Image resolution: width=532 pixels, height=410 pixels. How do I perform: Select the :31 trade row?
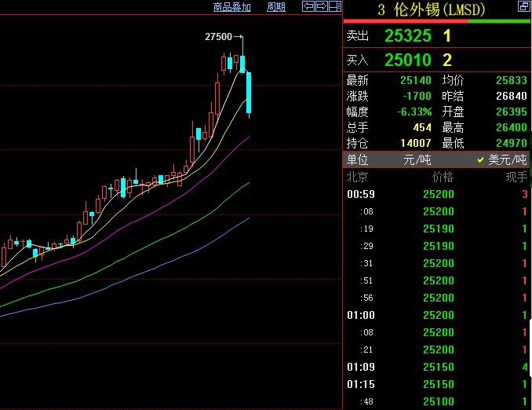point(437,263)
